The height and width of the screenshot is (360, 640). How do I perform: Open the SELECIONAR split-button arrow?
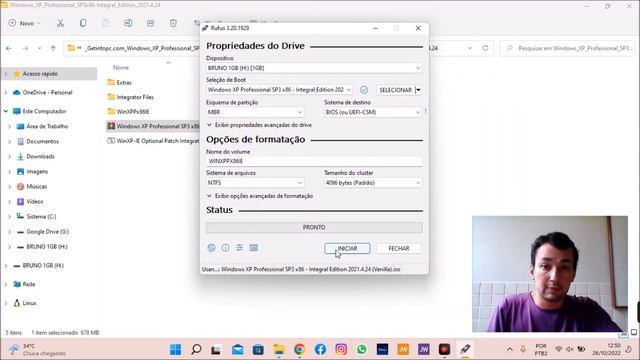tap(418, 90)
